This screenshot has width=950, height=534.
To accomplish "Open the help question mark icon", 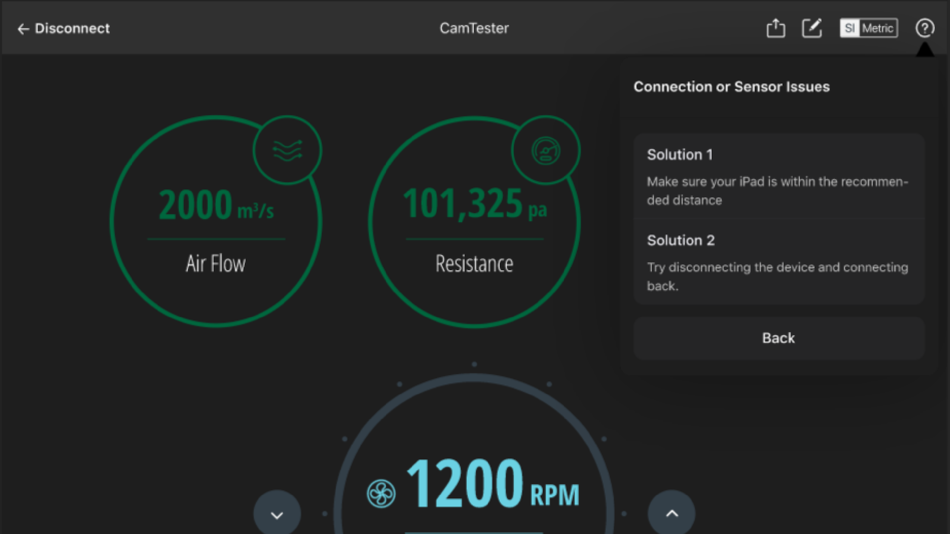I will pos(925,28).
